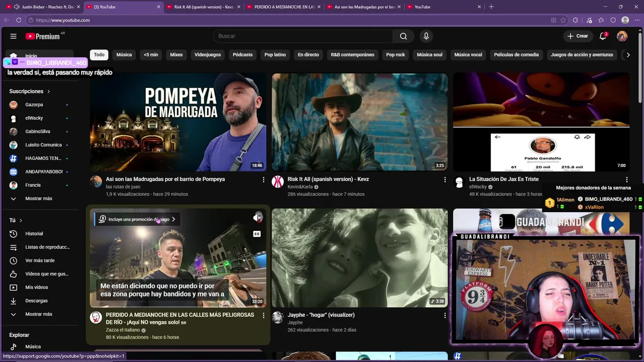
Task: Switch to PERDIDO A MEDIANOCHE browser tab
Action: pos(284,7)
